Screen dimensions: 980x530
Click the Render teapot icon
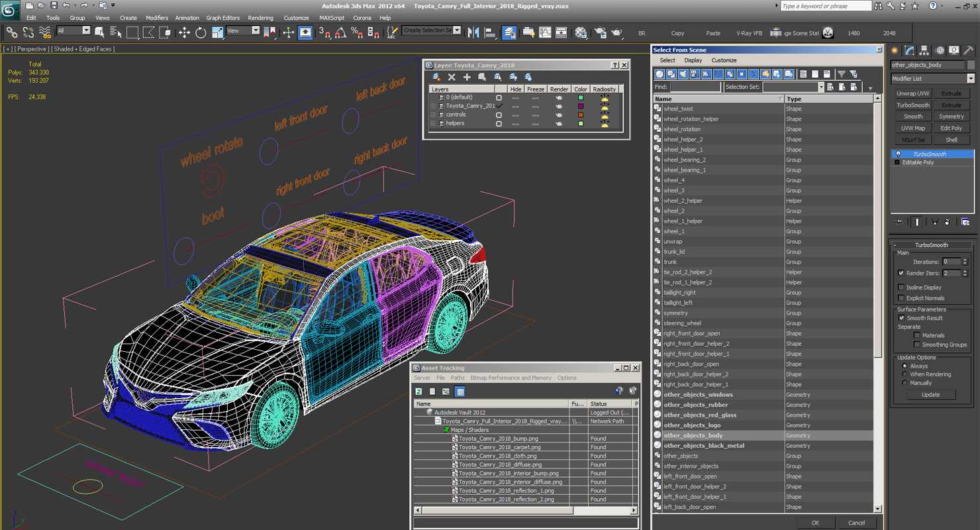click(616, 32)
